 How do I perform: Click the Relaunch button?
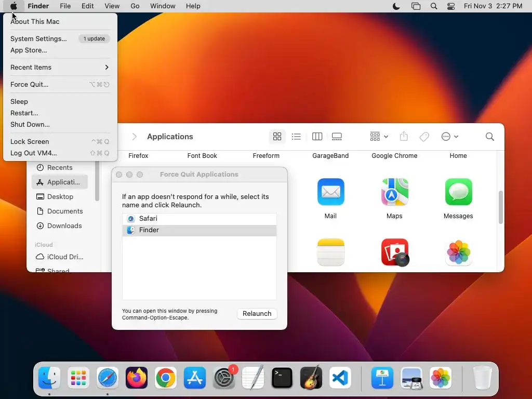[x=257, y=313]
